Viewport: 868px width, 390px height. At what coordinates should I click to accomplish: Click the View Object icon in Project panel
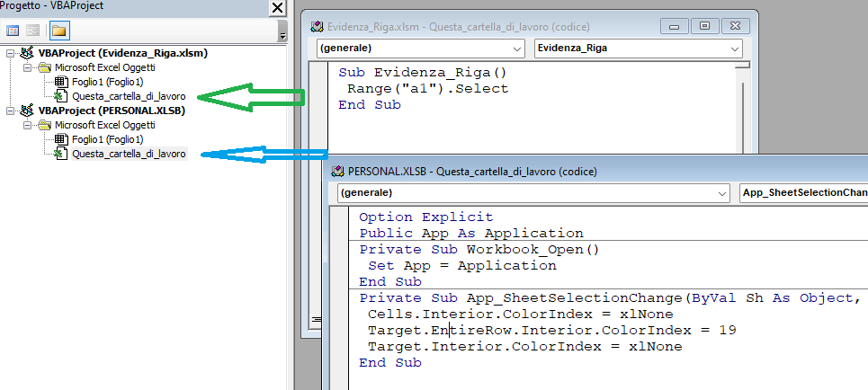click(32, 31)
